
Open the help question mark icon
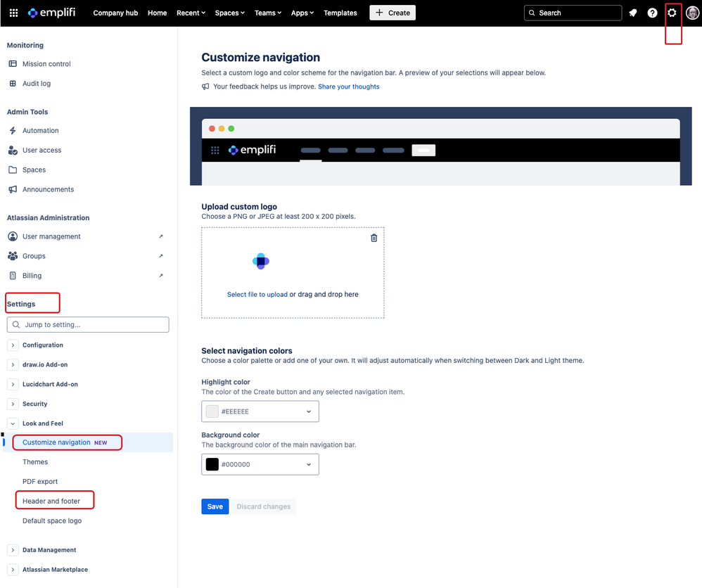click(652, 13)
